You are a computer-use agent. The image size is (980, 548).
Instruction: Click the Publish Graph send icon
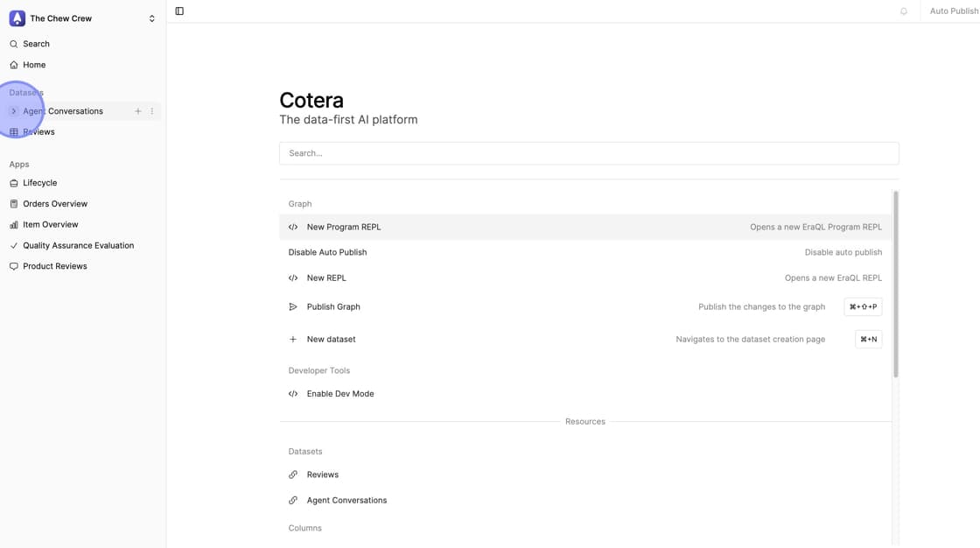(293, 307)
